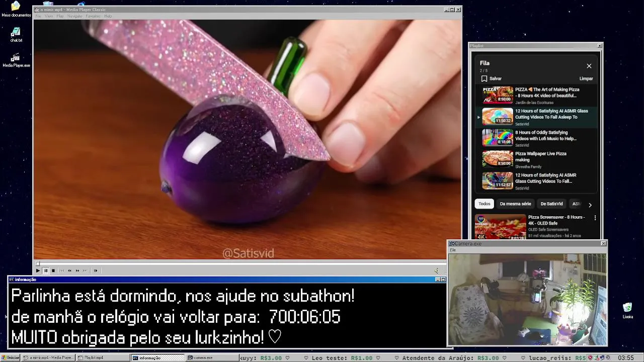Play the video in Media Player Classic
644x362 pixels.
point(38,270)
